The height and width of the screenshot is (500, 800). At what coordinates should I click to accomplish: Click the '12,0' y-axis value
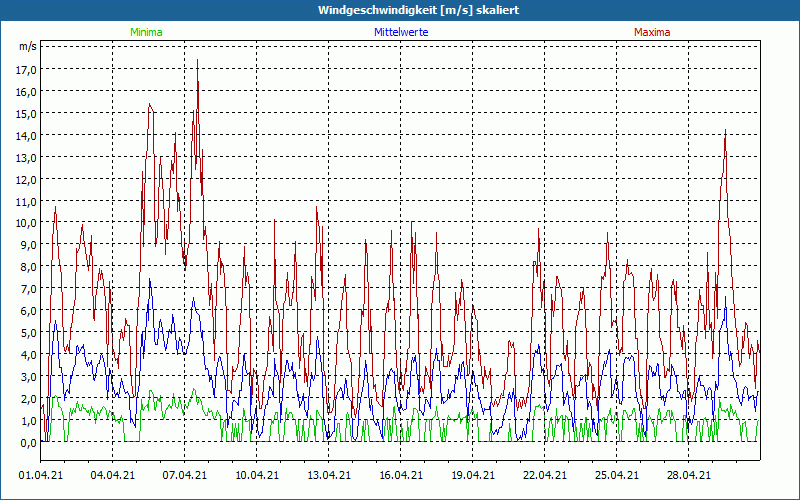[x=26, y=180]
